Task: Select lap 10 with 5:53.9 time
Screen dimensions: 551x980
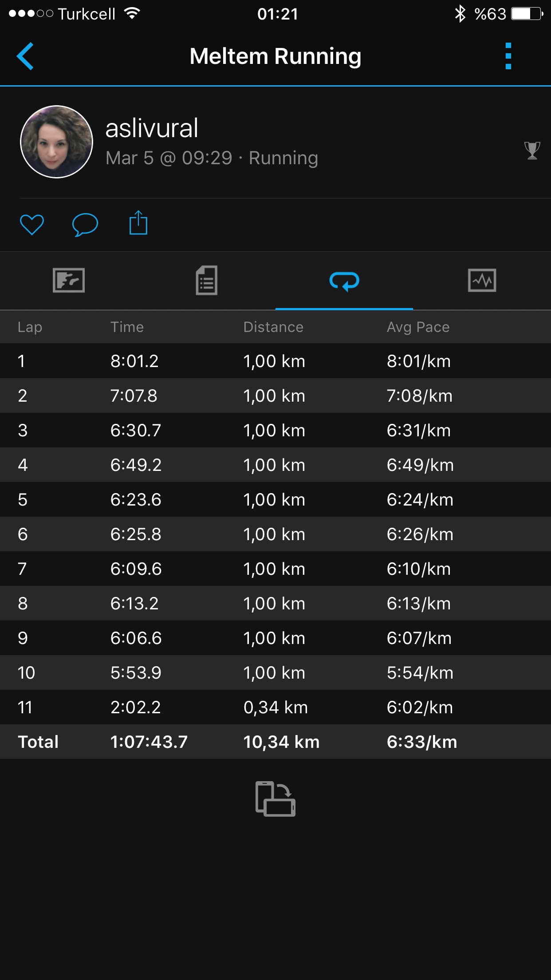Action: coord(275,672)
